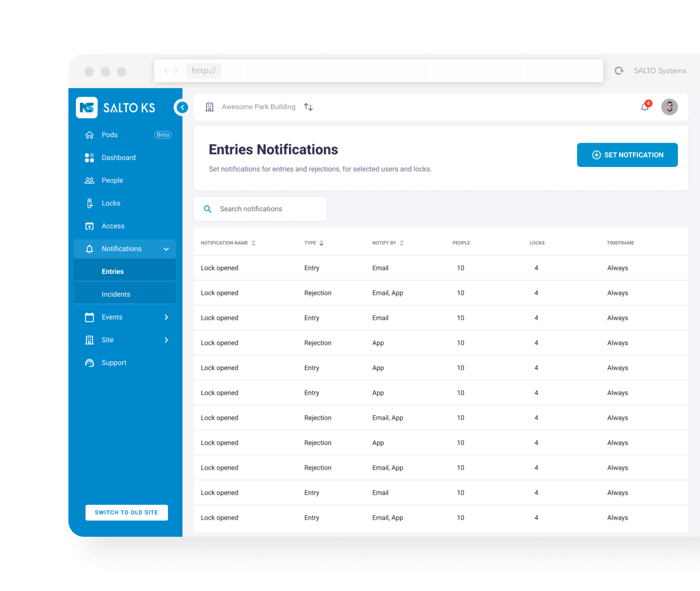Collapse the sidebar with the round arrow button

182,107
